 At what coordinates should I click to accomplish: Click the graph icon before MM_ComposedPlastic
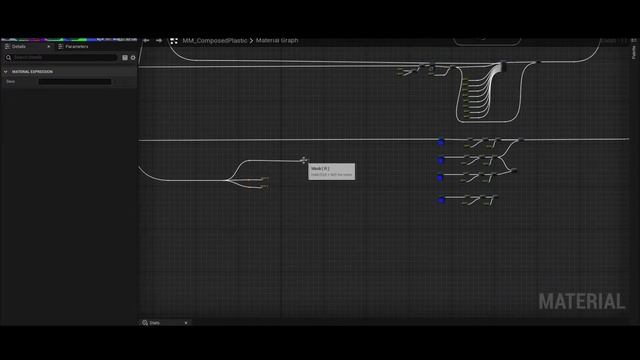tap(174, 41)
